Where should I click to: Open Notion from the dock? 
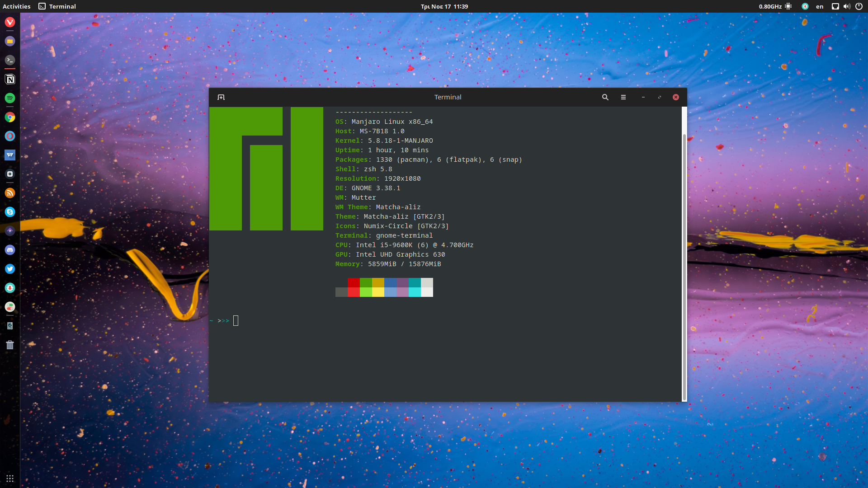coord(10,79)
